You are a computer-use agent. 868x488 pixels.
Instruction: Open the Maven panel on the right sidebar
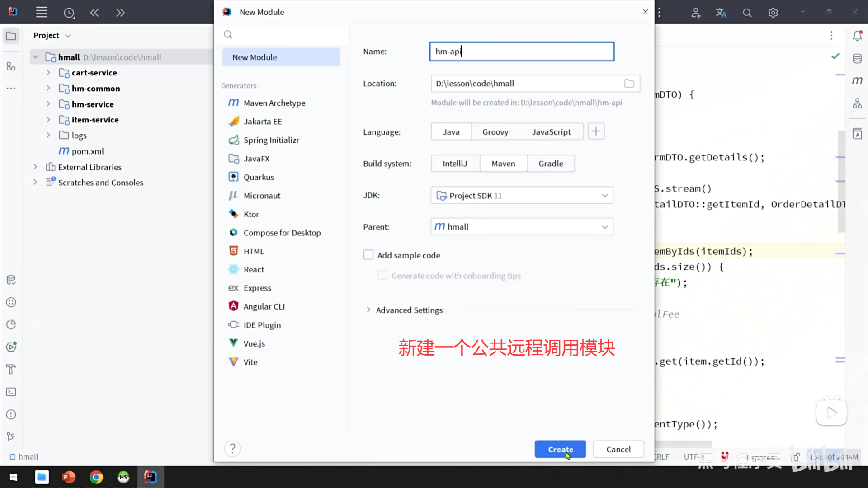(857, 80)
